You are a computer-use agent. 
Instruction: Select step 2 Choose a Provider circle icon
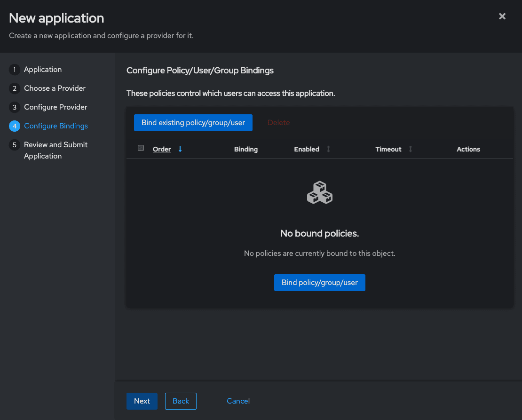pyautogui.click(x=14, y=88)
